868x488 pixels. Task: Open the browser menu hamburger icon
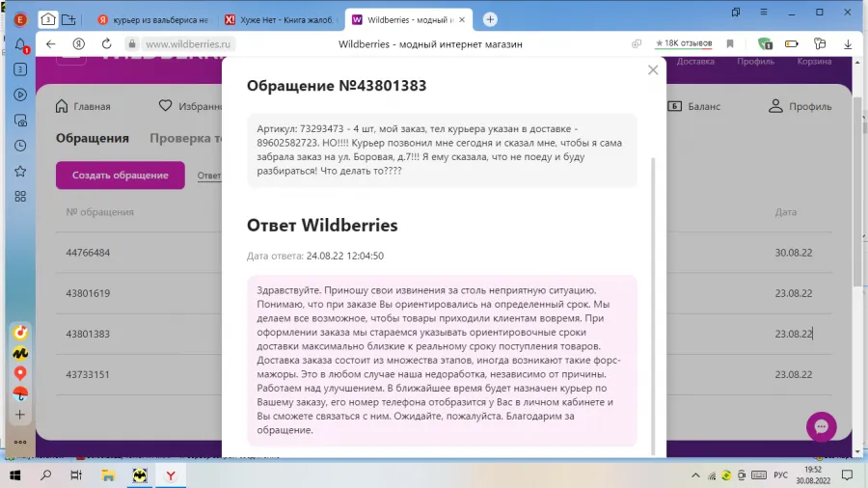click(x=764, y=12)
